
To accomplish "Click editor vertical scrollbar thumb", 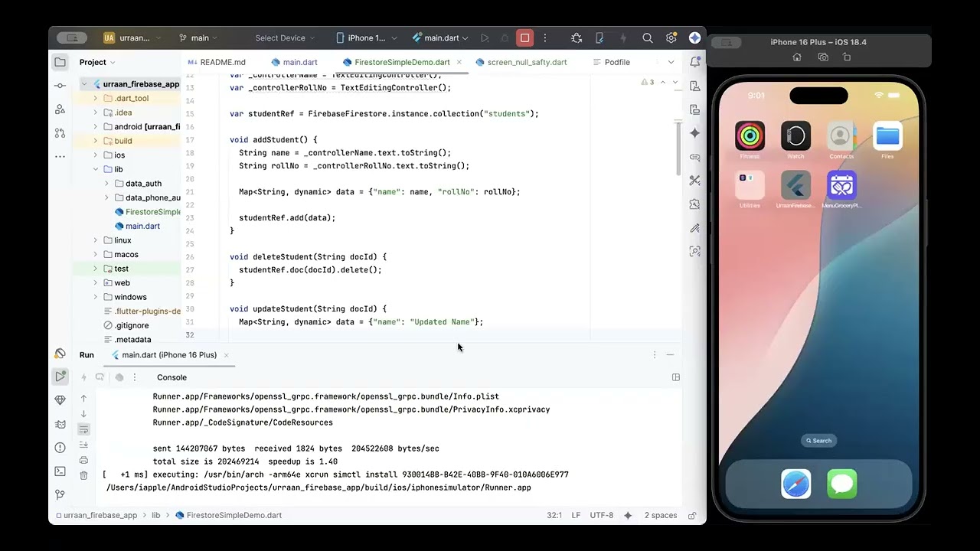I will click(x=678, y=148).
